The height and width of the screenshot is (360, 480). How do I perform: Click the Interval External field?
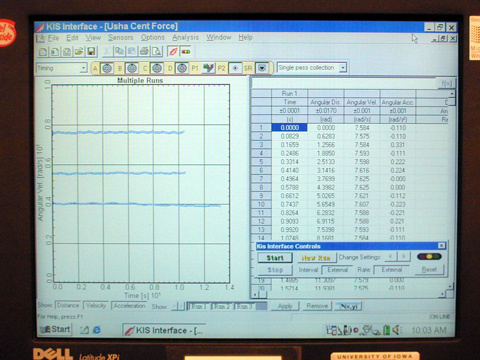337,270
